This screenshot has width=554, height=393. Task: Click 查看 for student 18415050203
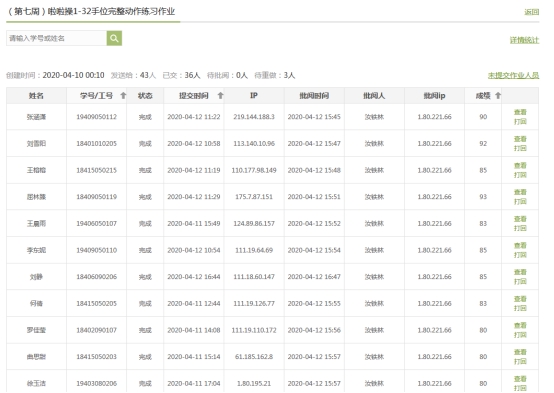coord(520,352)
